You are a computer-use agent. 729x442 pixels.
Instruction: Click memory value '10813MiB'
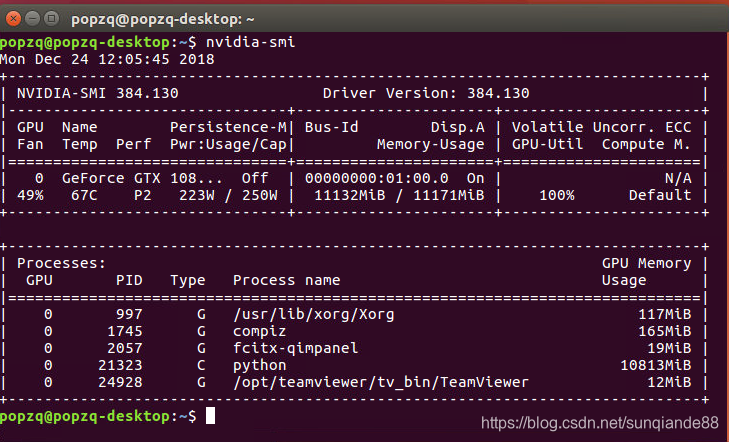click(x=656, y=365)
